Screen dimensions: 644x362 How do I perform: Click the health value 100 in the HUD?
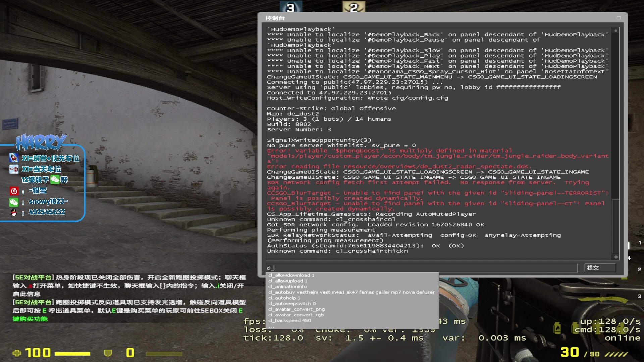[38, 353]
